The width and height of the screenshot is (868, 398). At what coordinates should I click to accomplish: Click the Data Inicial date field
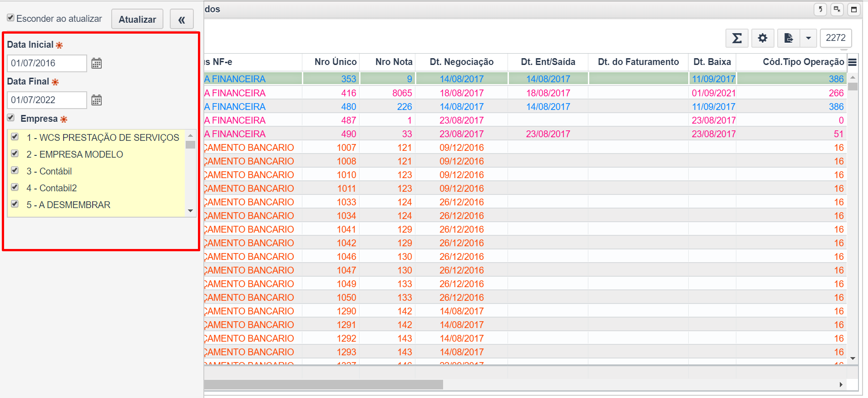(x=47, y=63)
